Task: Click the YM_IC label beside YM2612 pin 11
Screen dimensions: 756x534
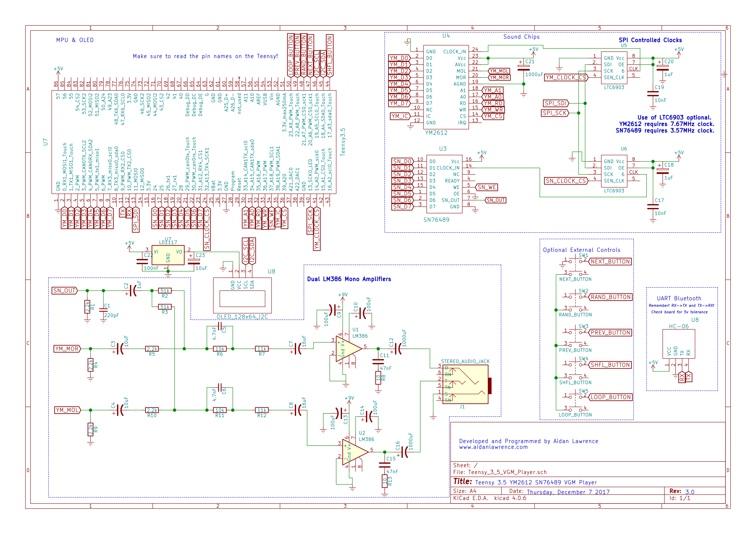Action: click(400, 116)
